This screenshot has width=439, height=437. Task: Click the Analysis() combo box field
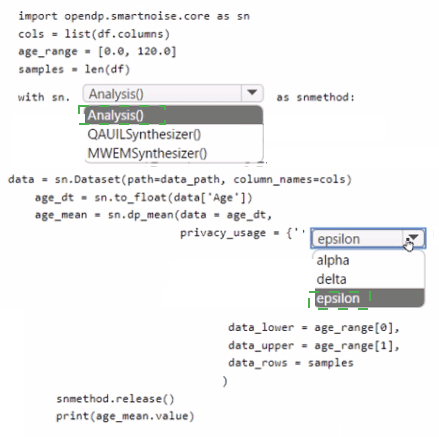pos(173,93)
